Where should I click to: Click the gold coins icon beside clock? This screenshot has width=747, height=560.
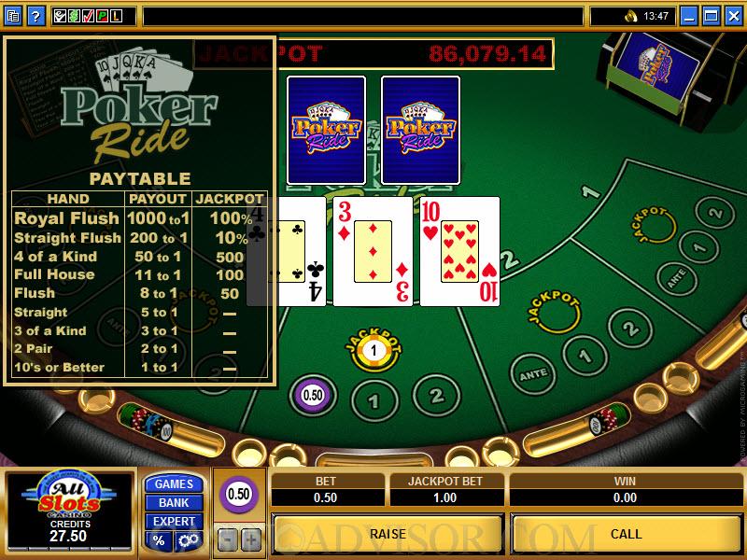point(631,16)
